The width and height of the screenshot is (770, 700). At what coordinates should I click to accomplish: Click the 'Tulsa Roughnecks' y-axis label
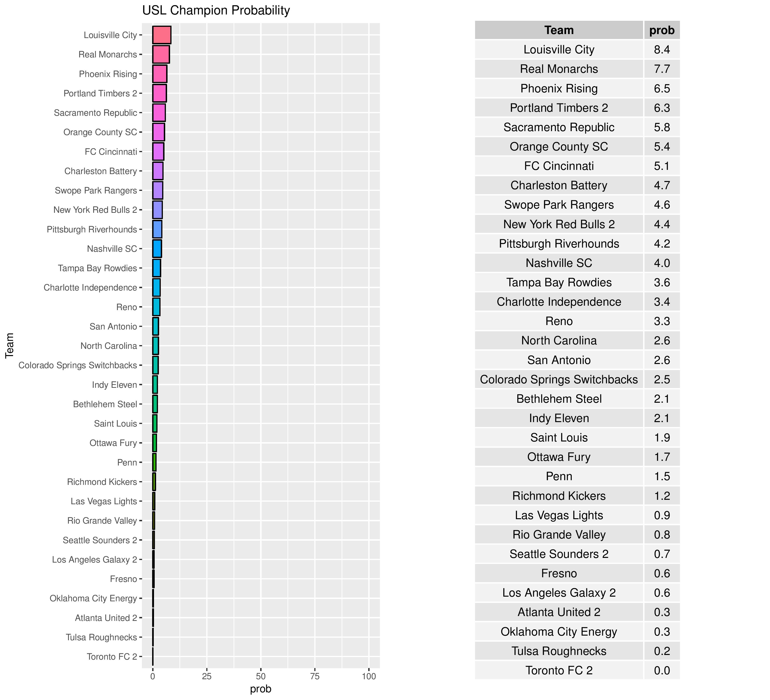click(101, 637)
